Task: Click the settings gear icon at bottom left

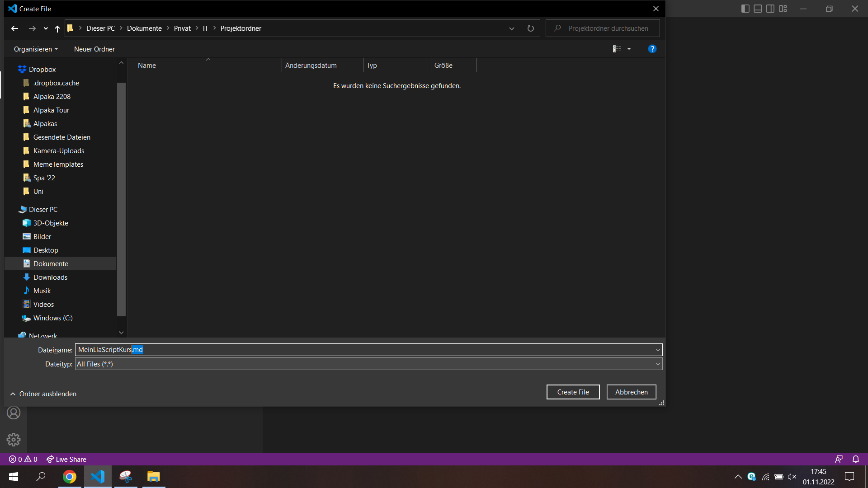Action: (13, 440)
